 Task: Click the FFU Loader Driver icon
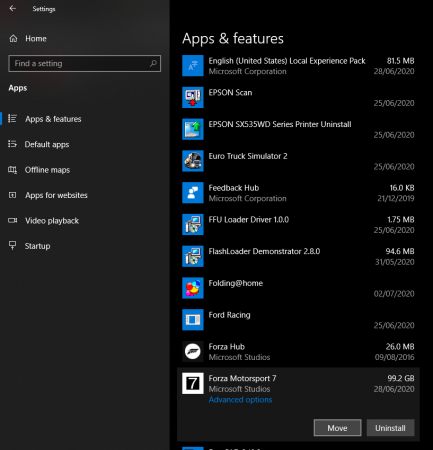pos(193,224)
